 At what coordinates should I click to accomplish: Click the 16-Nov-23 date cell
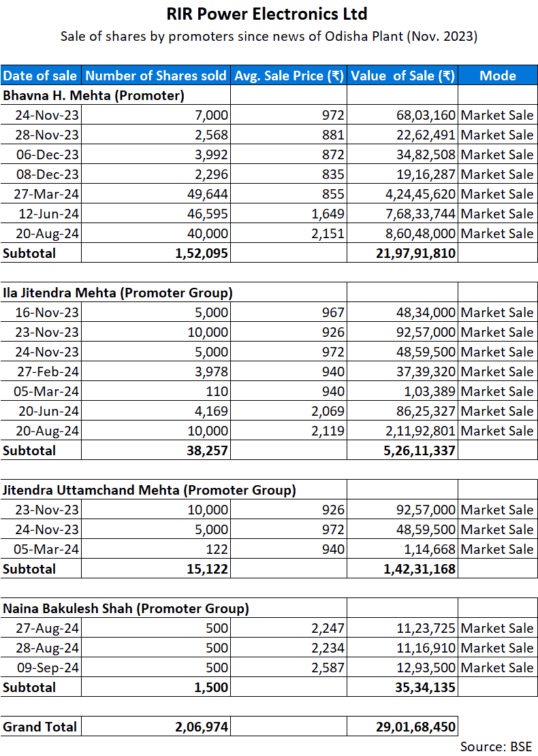click(x=48, y=313)
